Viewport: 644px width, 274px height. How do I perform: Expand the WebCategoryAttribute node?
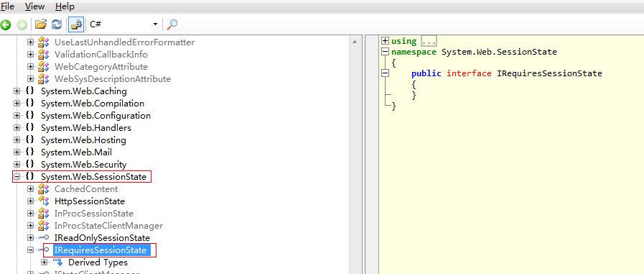(30, 66)
